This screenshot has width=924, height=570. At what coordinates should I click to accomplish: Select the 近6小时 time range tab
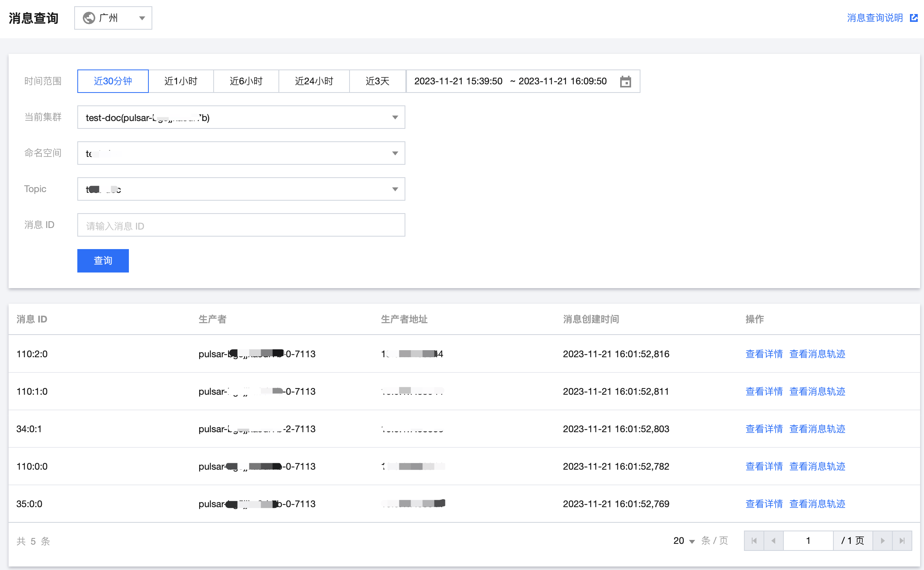click(x=246, y=81)
